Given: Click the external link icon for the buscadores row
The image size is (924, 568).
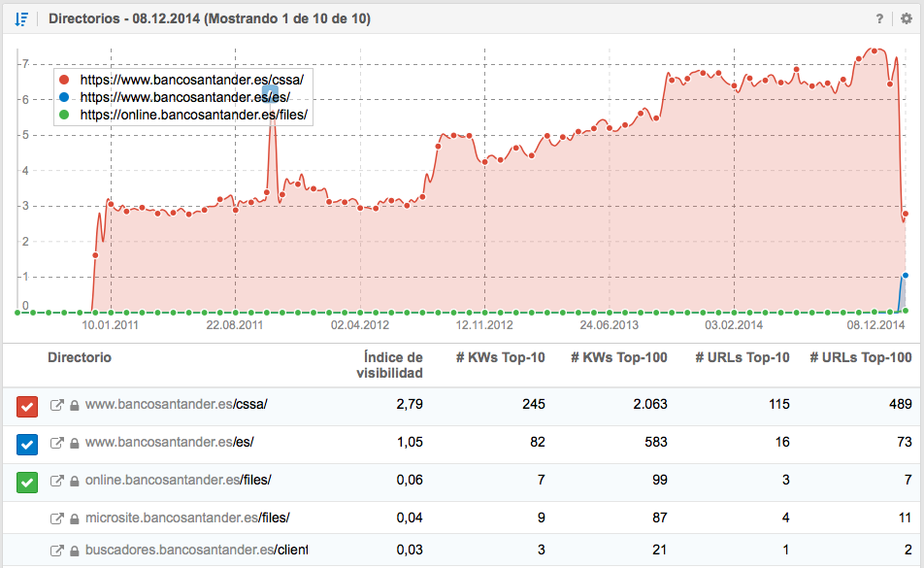Looking at the screenshot, I should [x=56, y=552].
